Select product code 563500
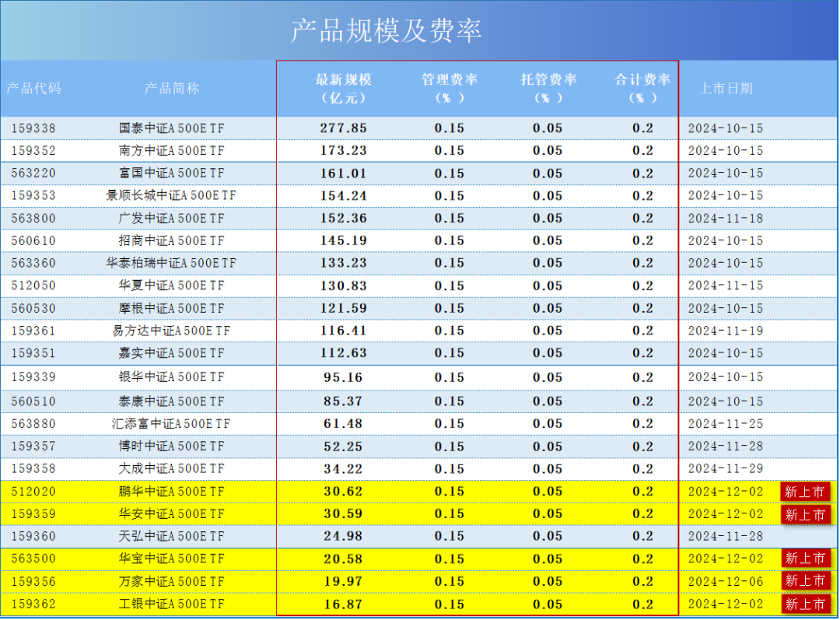Viewport: 840px width, 620px height. pos(33,559)
